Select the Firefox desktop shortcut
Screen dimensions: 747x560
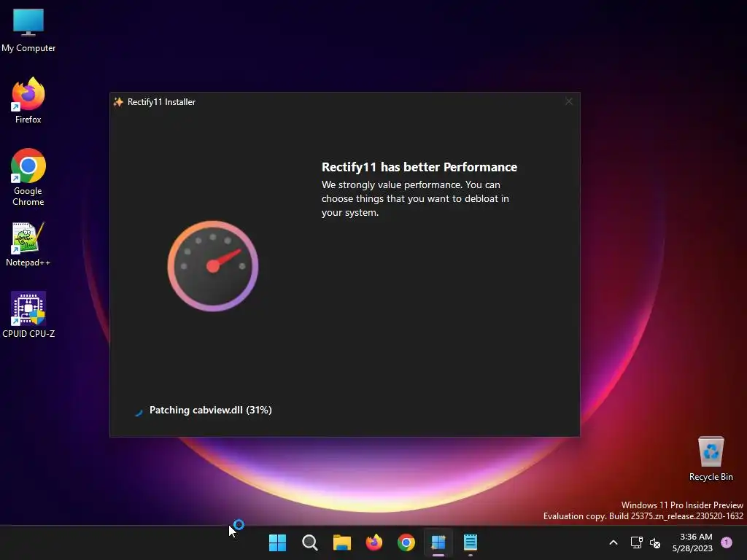28,101
